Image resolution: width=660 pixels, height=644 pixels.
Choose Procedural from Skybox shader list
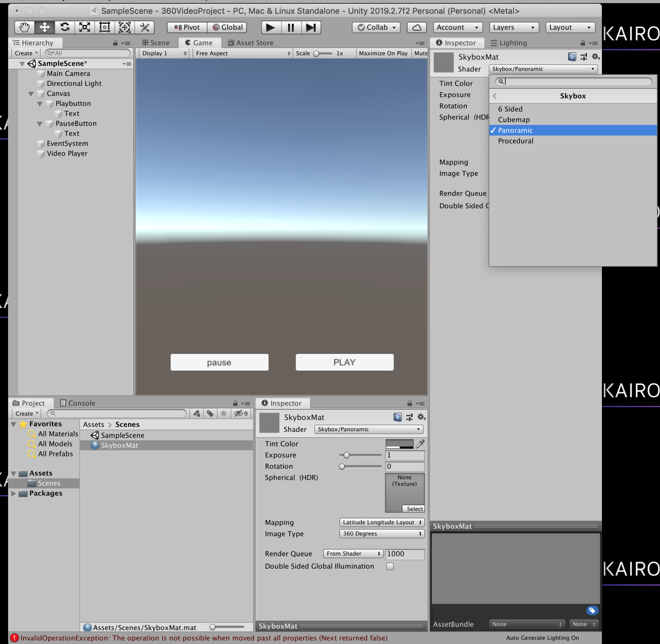515,141
